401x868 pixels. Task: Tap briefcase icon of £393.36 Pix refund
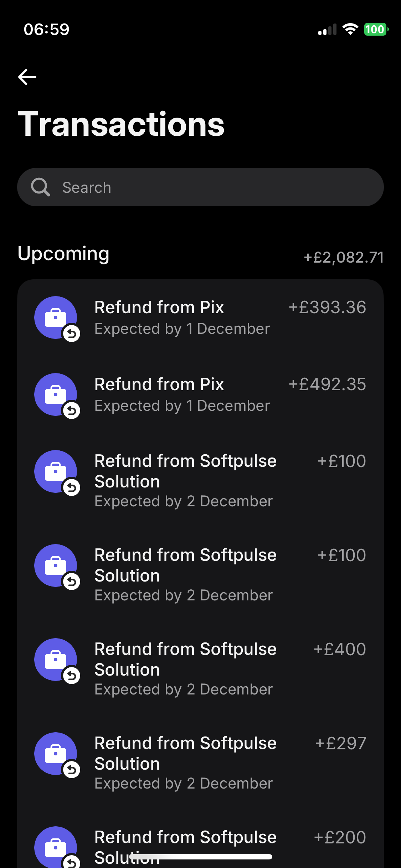pos(55,317)
